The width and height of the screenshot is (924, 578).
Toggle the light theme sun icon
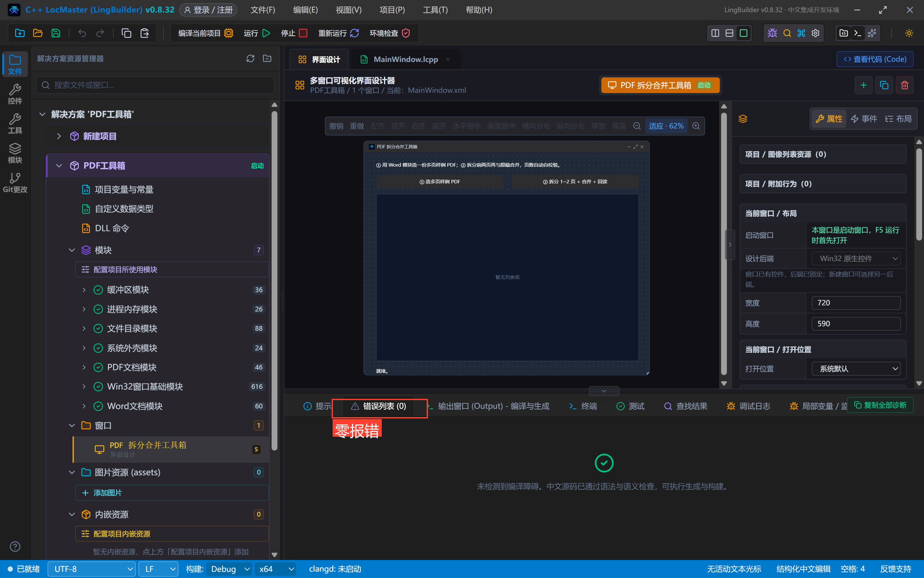[x=909, y=33]
